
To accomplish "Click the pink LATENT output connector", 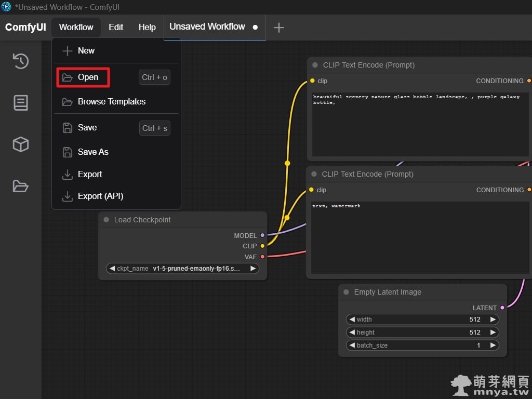I will (502, 308).
